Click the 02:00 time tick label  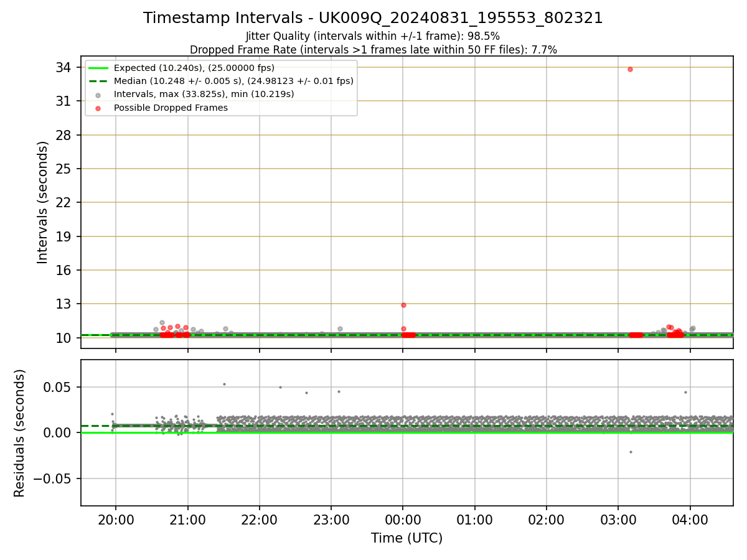coord(547,520)
